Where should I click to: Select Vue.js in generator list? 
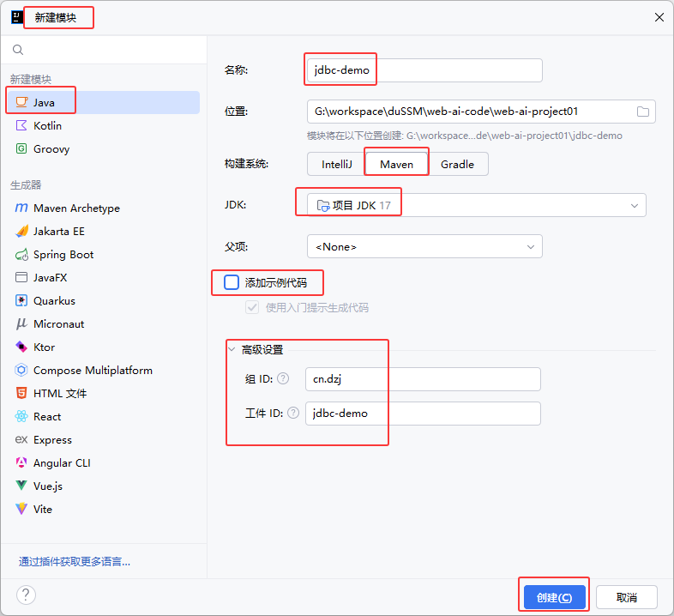point(47,486)
